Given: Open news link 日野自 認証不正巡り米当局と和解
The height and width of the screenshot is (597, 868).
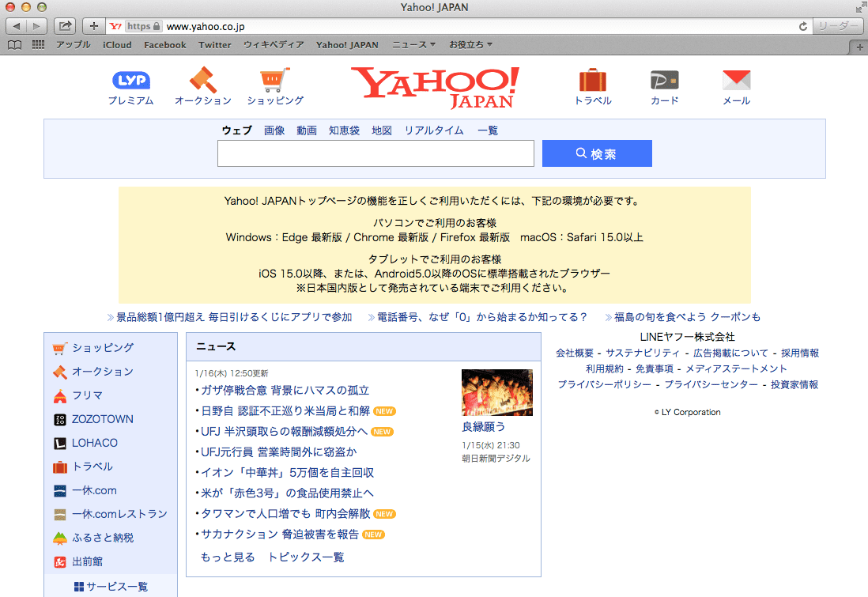Looking at the screenshot, I should (285, 411).
